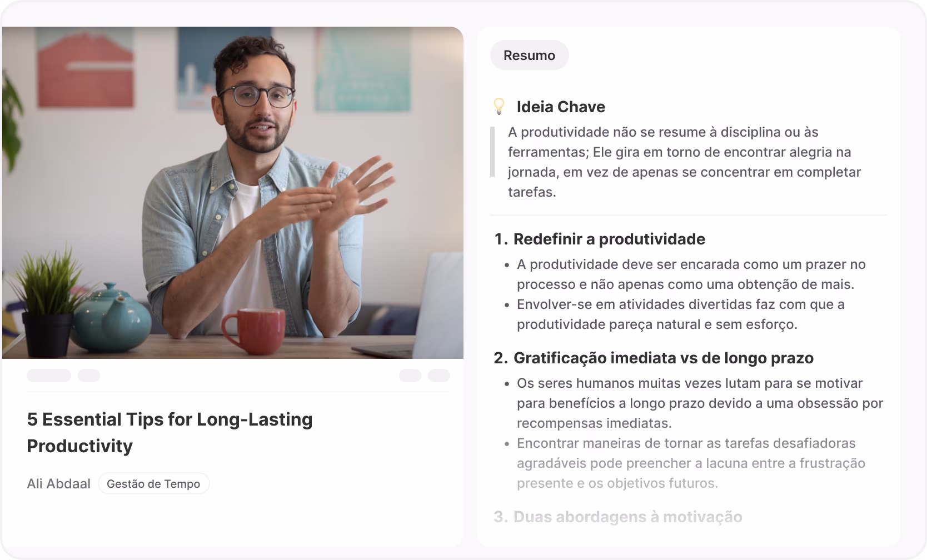Select heading Duas abordagens à motivação
The width and height of the screenshot is (927, 560).
618,517
